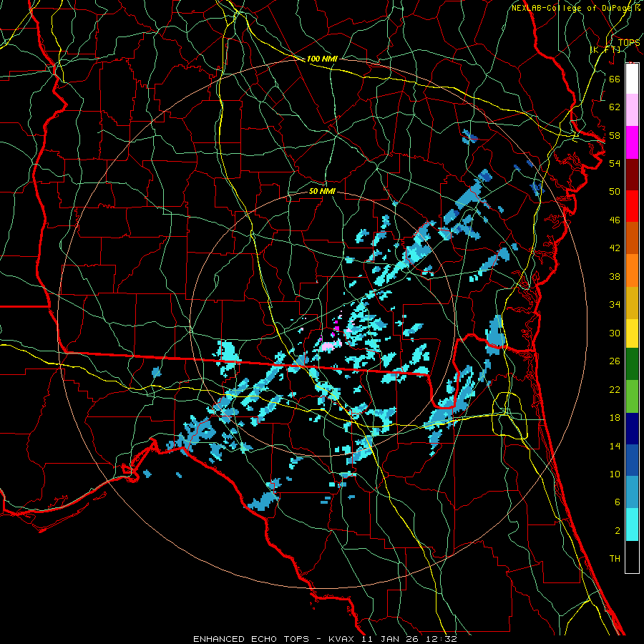Click the TH threshold label
Viewport: 644px width, 644px height.
coord(615,559)
